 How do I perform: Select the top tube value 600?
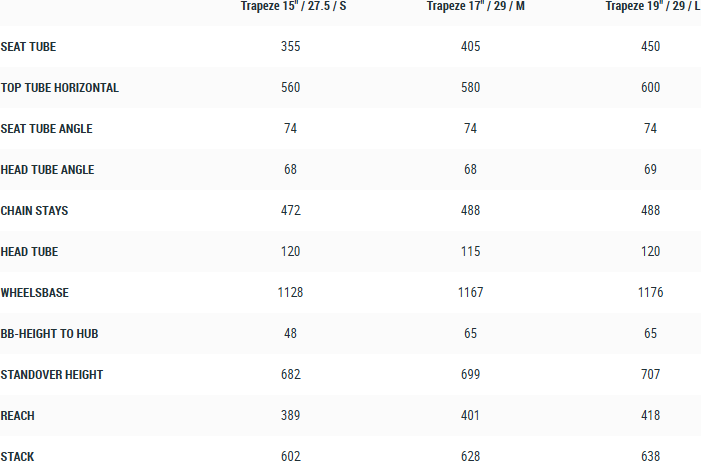coord(650,88)
